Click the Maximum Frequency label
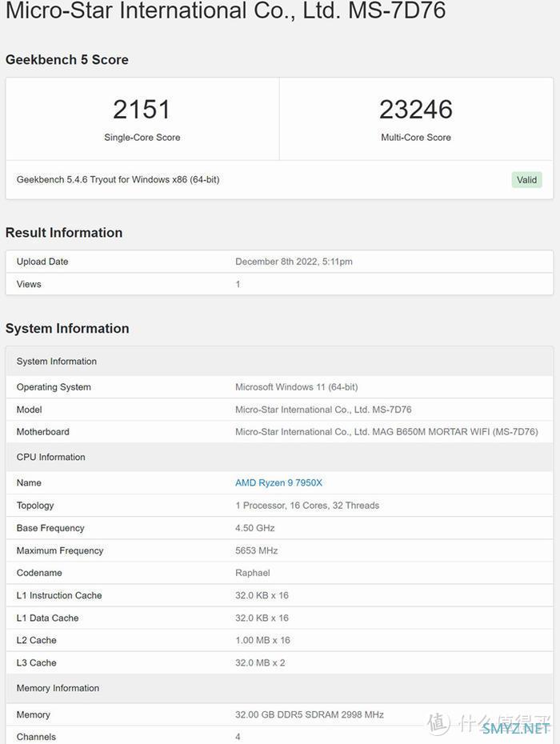This screenshot has height=744, width=560. [x=60, y=550]
